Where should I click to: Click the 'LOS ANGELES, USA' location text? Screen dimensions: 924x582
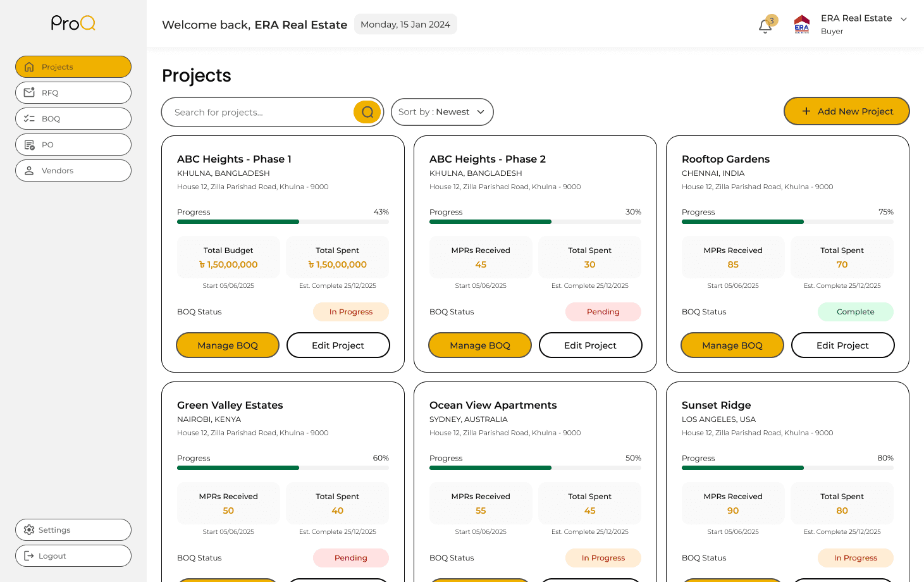(719, 419)
